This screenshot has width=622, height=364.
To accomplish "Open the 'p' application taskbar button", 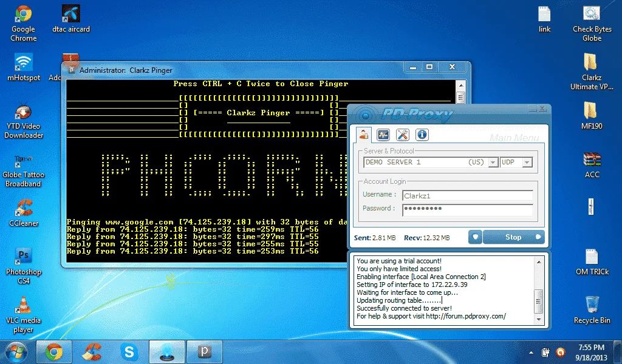I will (204, 352).
